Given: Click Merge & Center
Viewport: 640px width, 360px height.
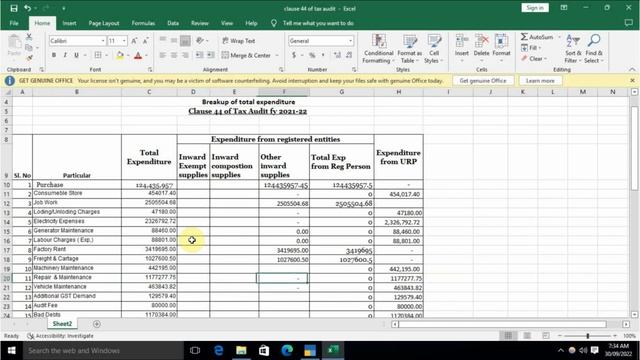Looking at the screenshot, I should [x=246, y=55].
